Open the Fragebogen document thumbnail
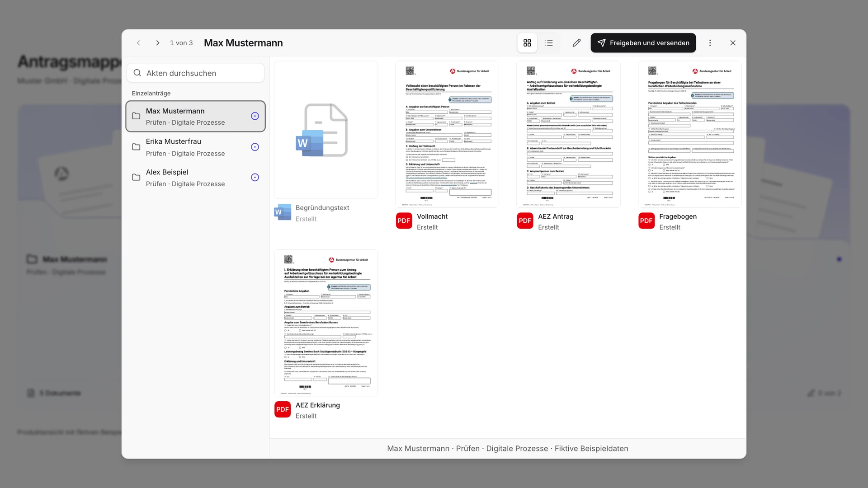 click(x=689, y=134)
